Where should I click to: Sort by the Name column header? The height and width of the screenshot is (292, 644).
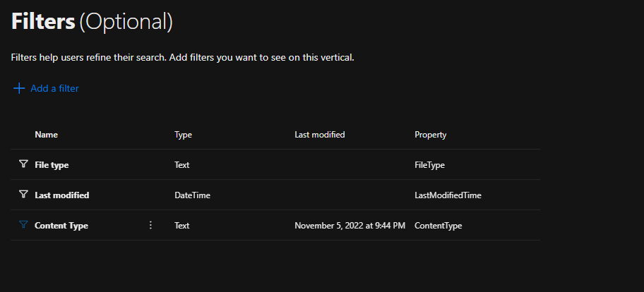click(x=47, y=135)
